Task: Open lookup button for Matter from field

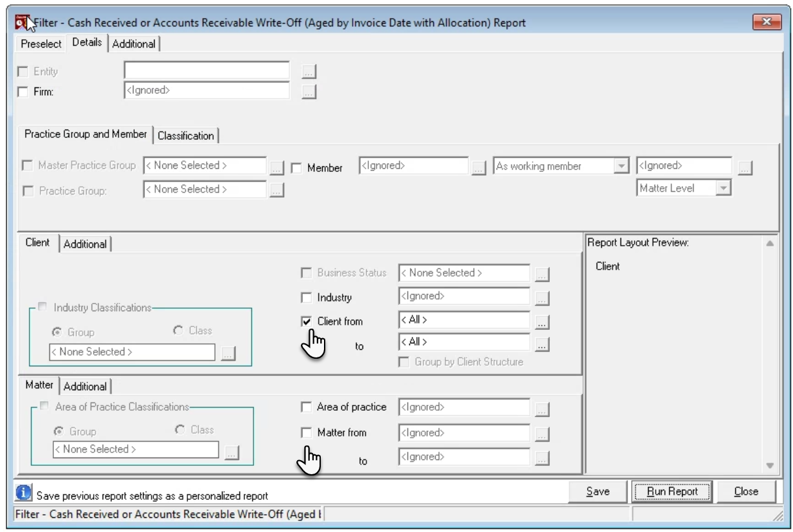Action: point(542,434)
